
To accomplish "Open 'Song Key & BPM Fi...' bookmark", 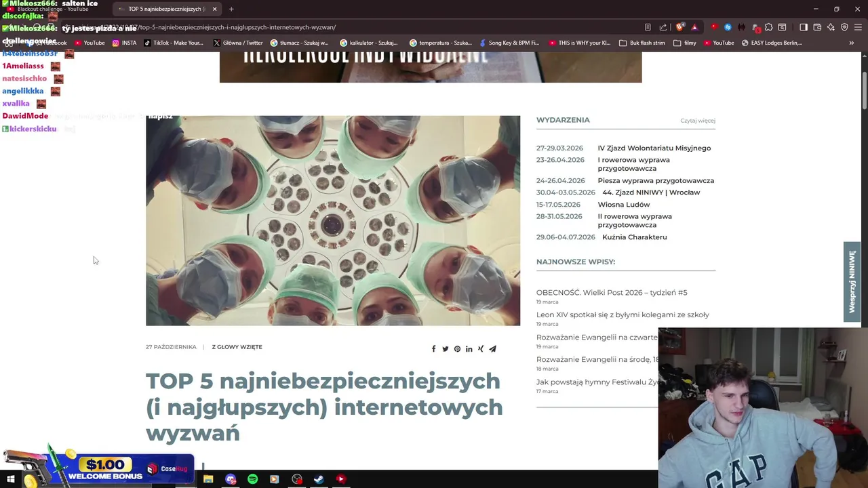I will (509, 43).
